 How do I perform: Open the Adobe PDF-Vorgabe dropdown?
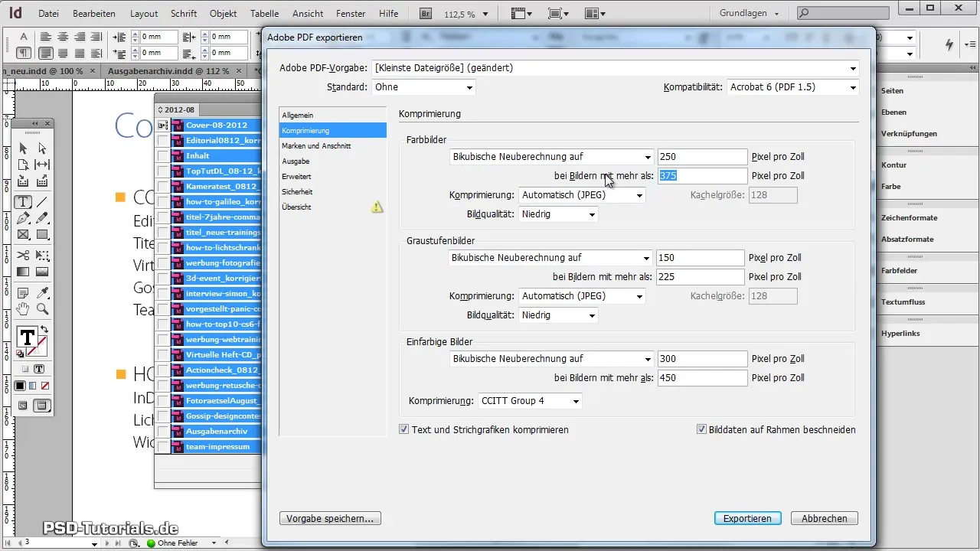coord(615,68)
